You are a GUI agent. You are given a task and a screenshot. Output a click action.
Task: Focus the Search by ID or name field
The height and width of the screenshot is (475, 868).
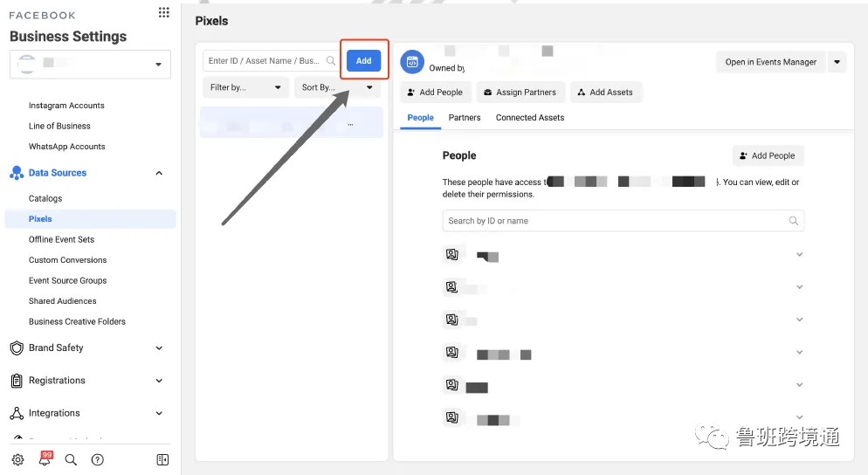point(623,220)
